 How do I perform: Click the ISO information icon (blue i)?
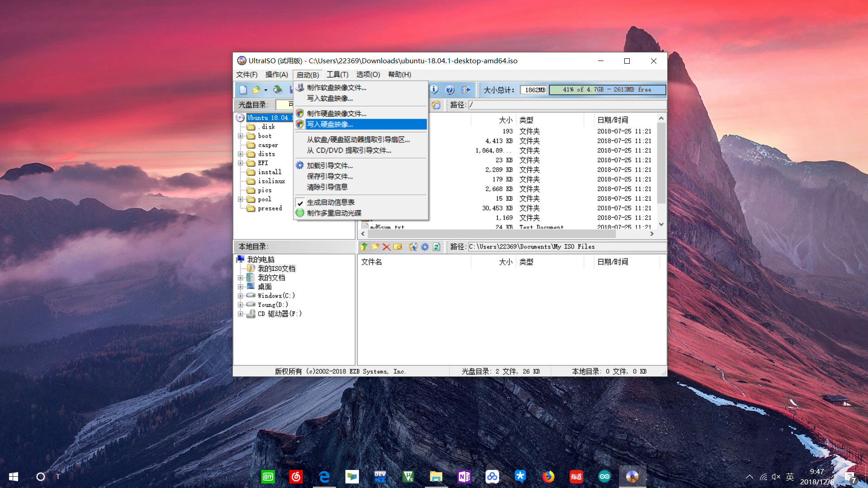434,89
